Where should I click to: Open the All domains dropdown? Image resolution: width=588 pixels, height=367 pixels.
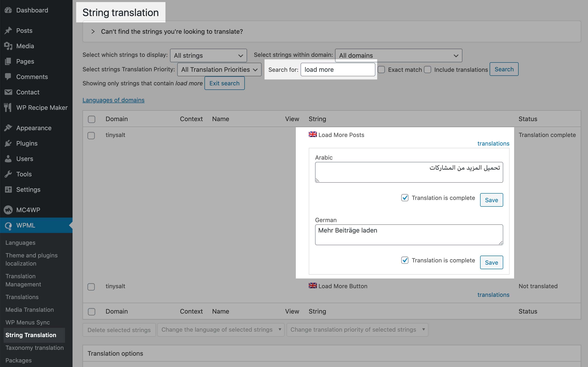click(398, 55)
